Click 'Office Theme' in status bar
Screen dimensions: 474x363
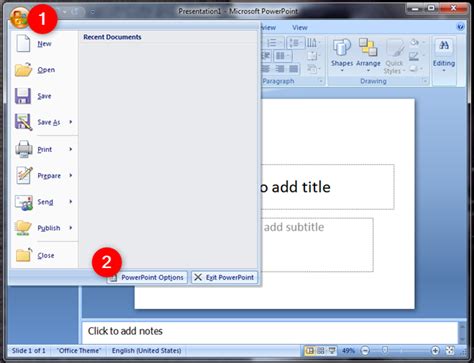[79, 351]
